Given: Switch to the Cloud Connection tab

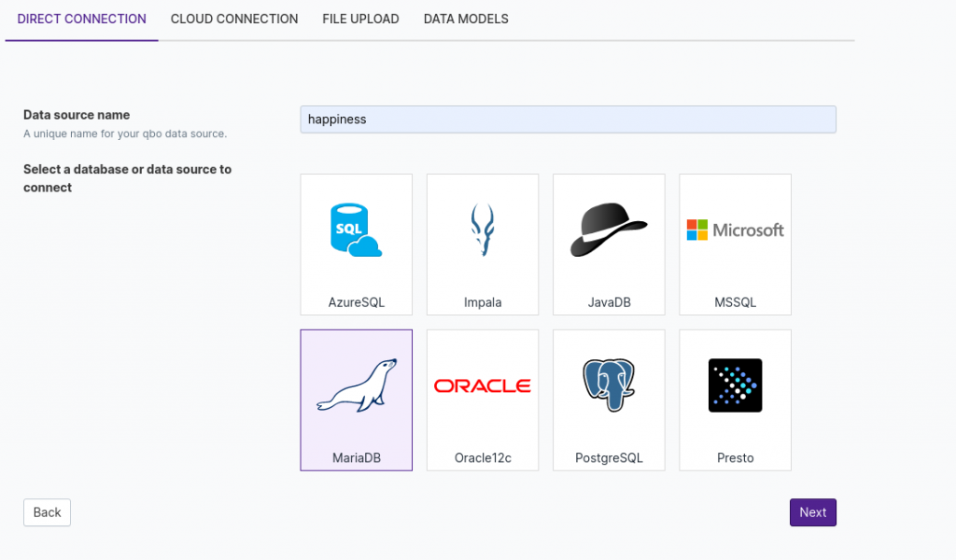Looking at the screenshot, I should click(234, 19).
